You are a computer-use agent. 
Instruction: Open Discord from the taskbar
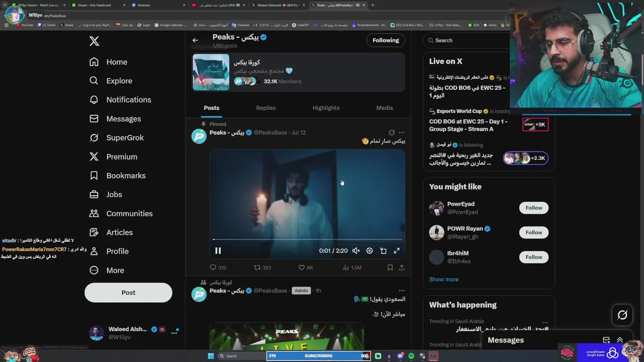tap(400, 356)
